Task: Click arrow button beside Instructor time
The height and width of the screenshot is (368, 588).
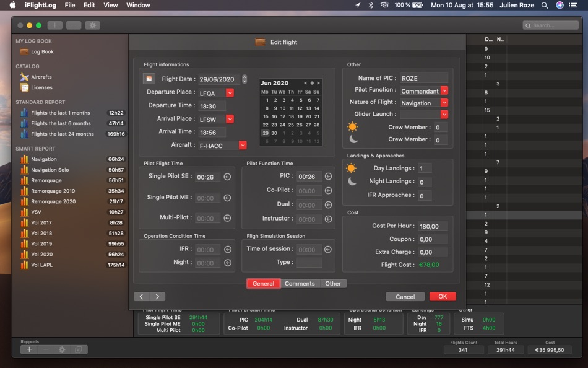Action: [328, 219]
